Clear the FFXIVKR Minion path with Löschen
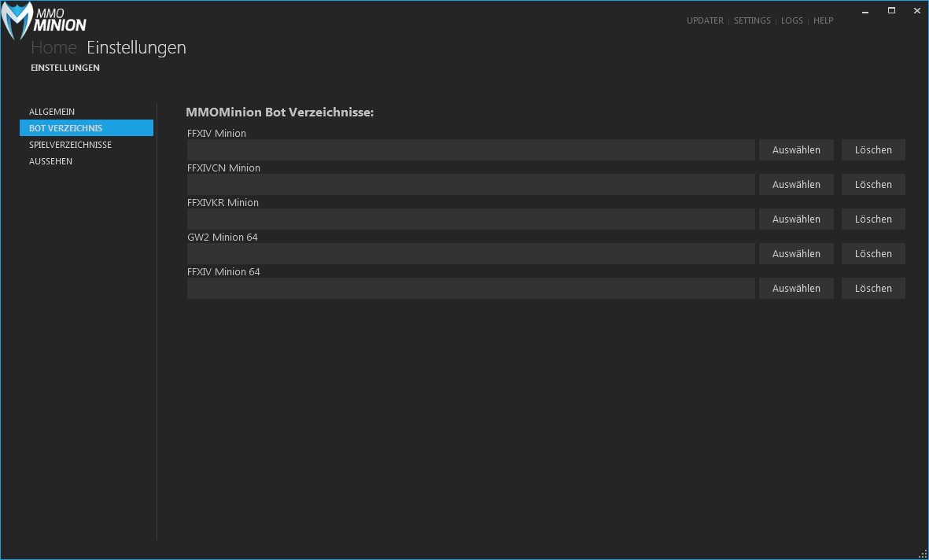The image size is (929, 560). pos(873,219)
